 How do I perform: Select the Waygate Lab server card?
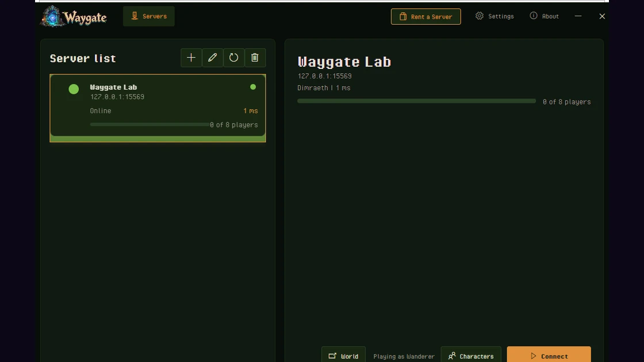point(158,108)
